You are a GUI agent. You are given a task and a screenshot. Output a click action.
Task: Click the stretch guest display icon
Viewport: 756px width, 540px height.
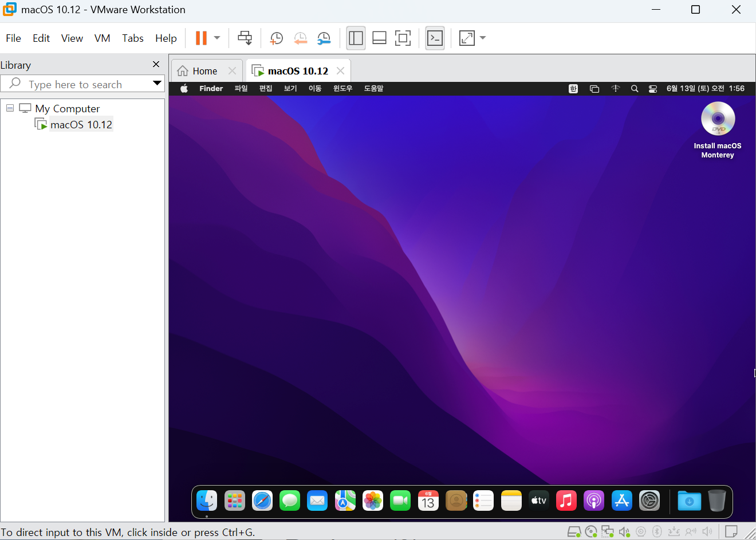click(x=467, y=38)
